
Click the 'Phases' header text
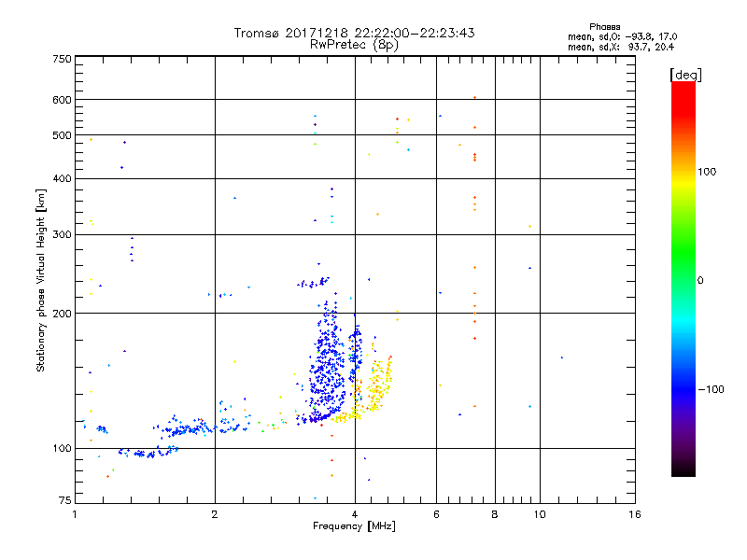pyautogui.click(x=604, y=27)
